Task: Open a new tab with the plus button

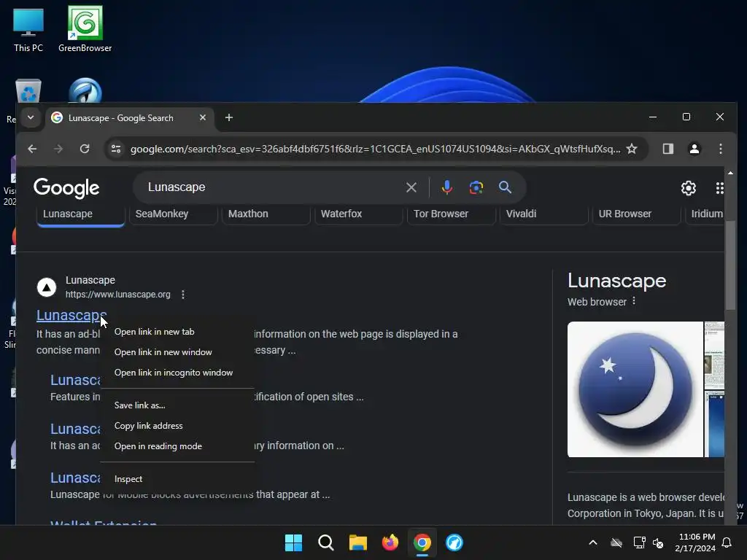Action: (228, 117)
